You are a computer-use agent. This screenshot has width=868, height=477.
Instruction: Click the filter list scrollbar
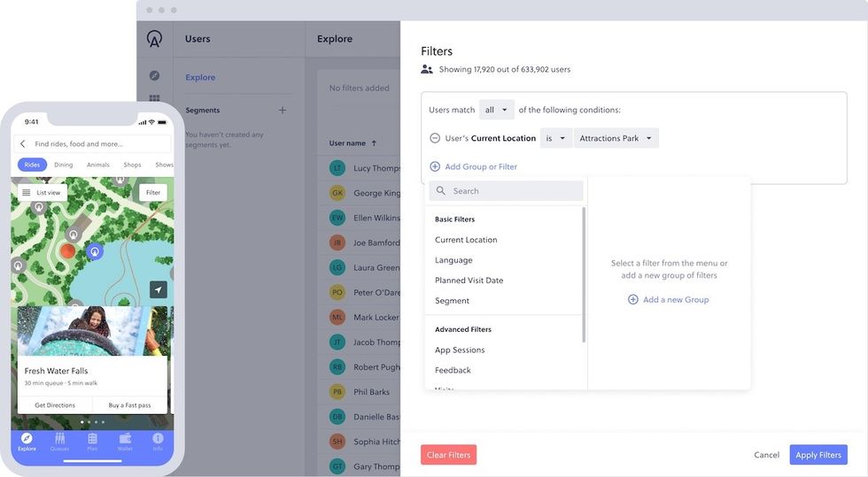pos(583,274)
